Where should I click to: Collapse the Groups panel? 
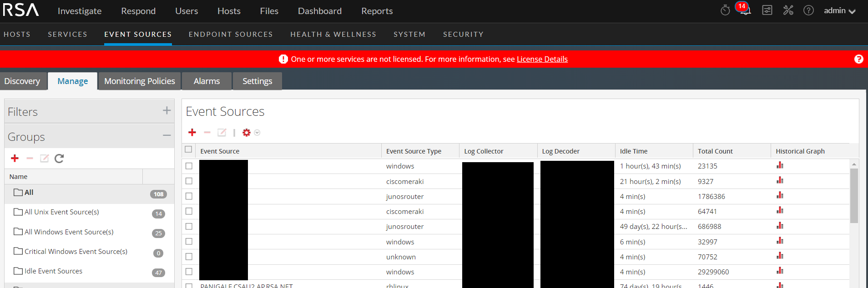click(x=167, y=135)
